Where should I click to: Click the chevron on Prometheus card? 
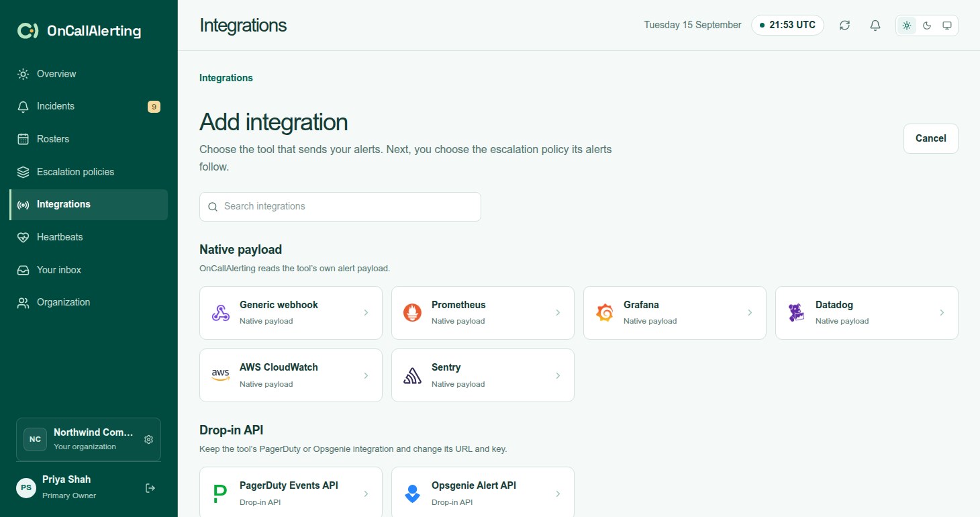pos(558,313)
